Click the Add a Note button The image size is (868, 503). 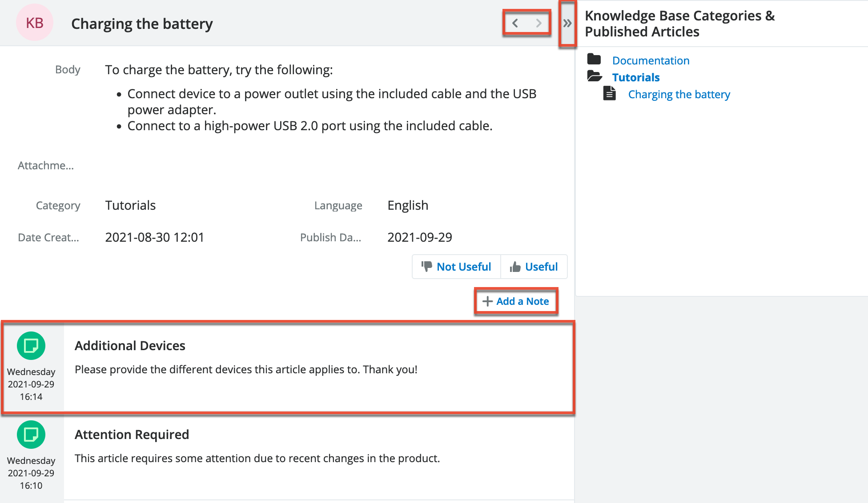click(x=516, y=301)
